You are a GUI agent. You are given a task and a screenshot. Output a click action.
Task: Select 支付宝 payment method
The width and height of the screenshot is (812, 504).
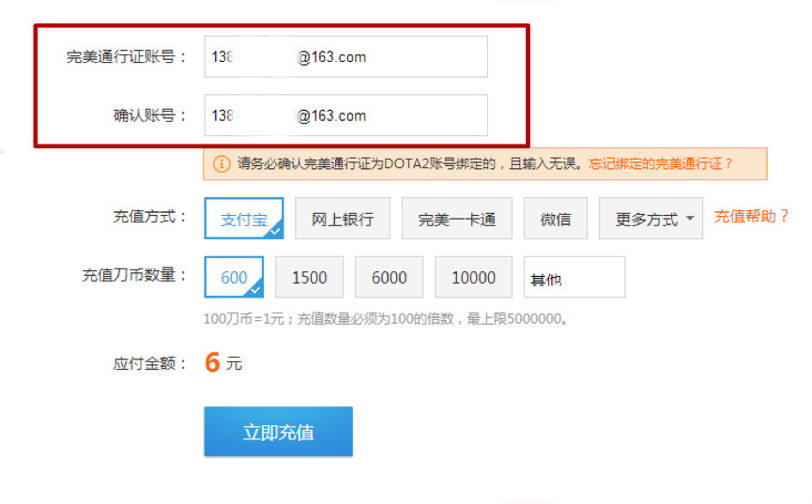244,218
